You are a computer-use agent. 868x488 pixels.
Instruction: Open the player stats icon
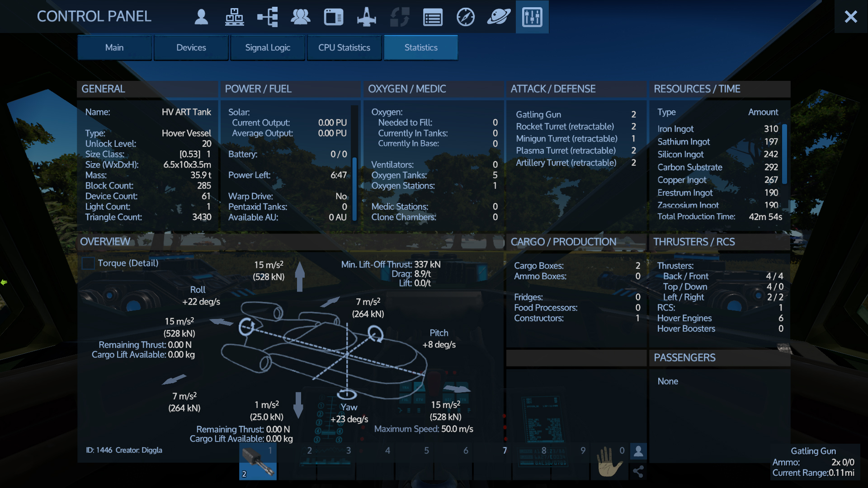coord(202,17)
